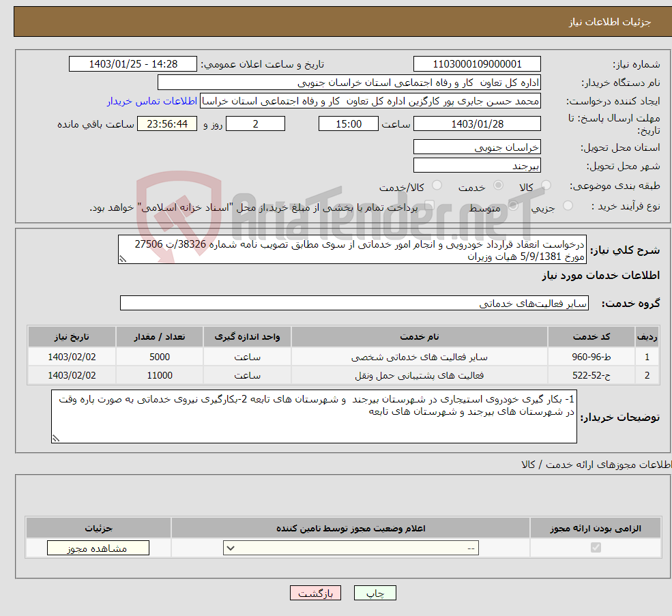The width and height of the screenshot is (672, 616).
Task: Click the جزئیات اطلاعات نیاز page title
Action: 609,22
